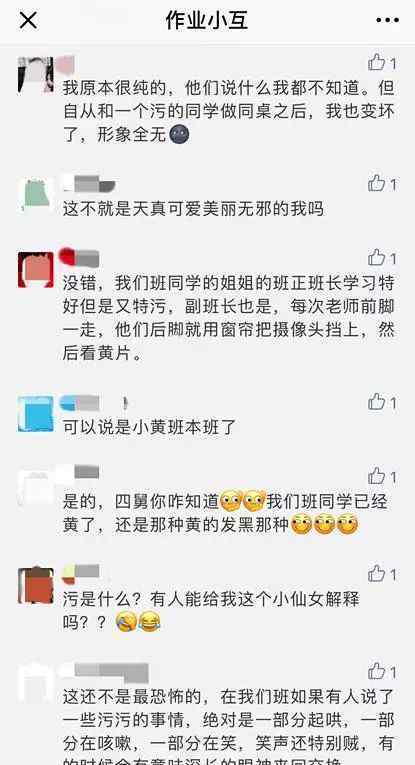Like the 小黄班本班 comment
This screenshot has width=415, height=765.
coord(382,403)
